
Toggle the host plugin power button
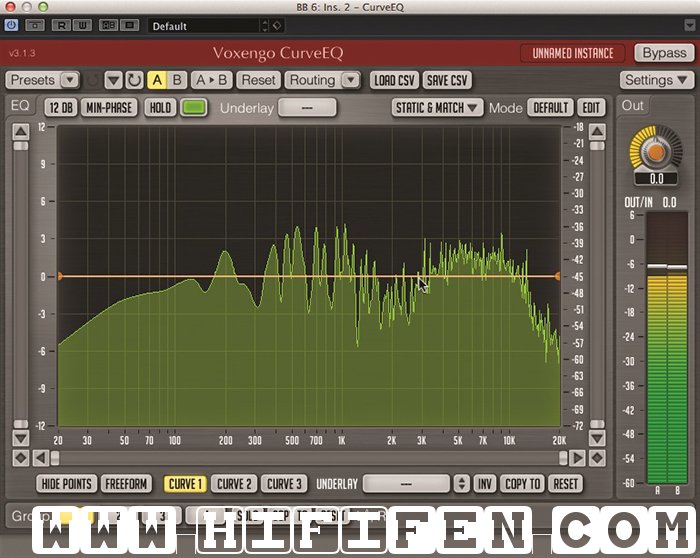coord(11,25)
